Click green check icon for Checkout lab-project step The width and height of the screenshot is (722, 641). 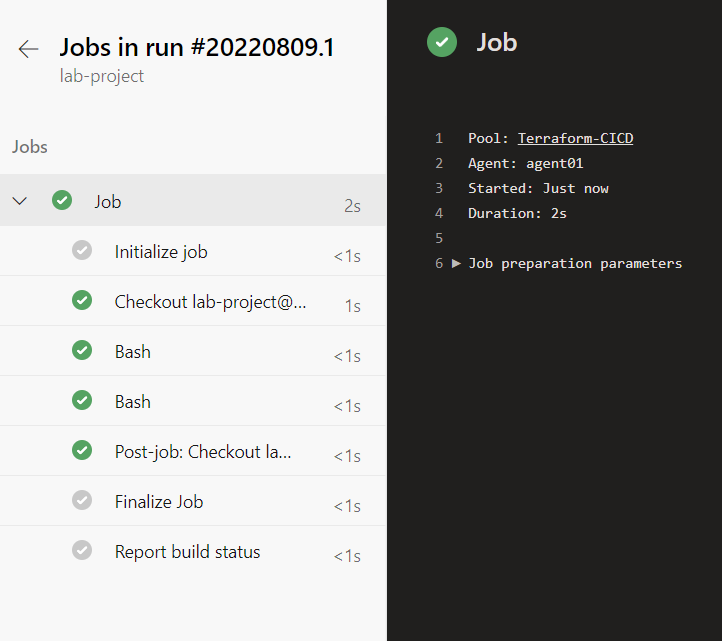pos(82,300)
